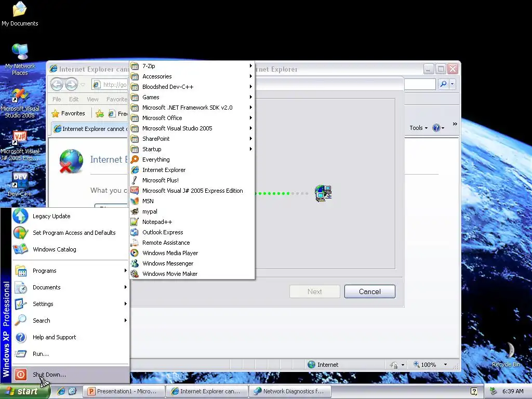Switch to Network Diagnostics taskbar button
The image size is (532, 399).
point(290,391)
